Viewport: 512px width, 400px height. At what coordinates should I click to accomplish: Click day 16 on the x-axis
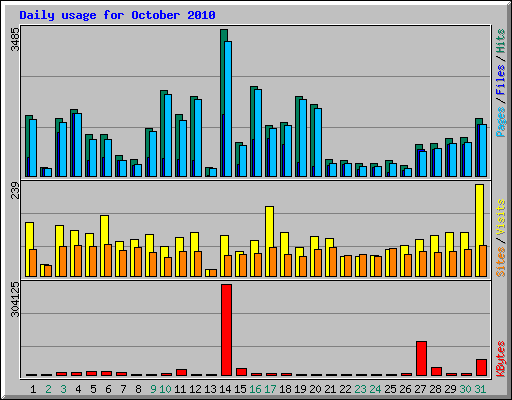255,389
